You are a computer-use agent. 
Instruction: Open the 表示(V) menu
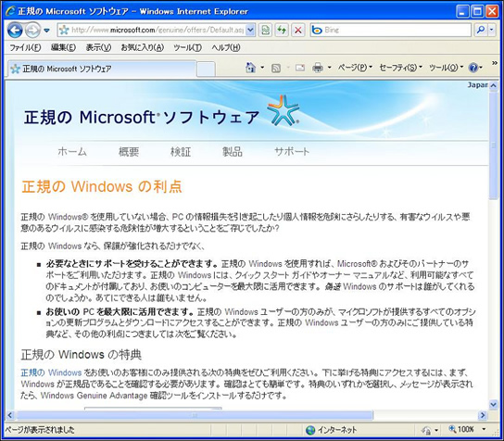pyautogui.click(x=98, y=47)
